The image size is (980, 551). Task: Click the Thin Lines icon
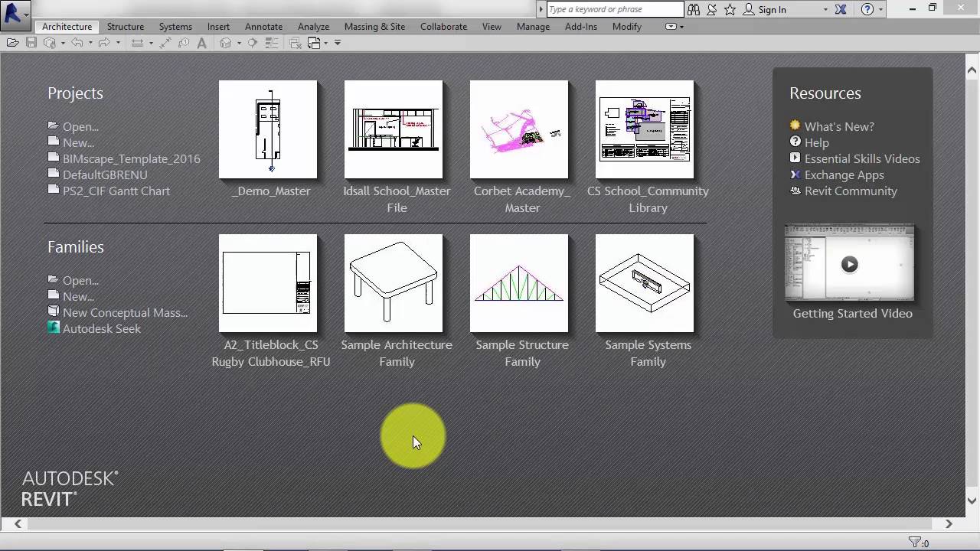click(272, 43)
